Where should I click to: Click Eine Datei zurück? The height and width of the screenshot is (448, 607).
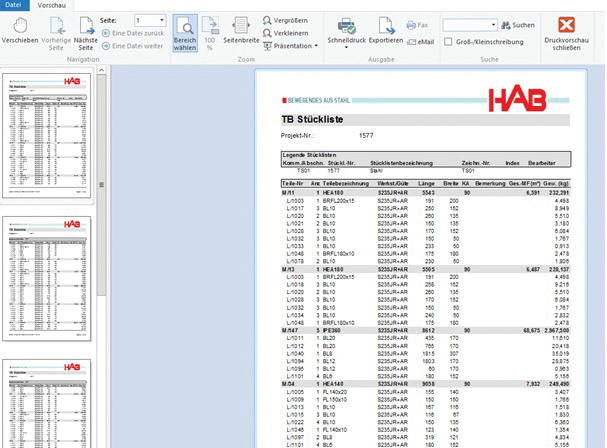tap(133, 33)
